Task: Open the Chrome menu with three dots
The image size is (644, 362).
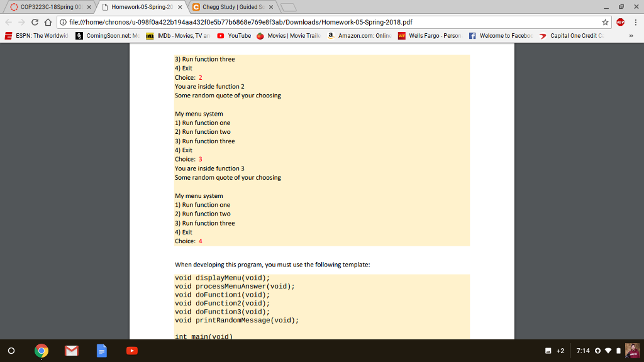Action: 636,21
